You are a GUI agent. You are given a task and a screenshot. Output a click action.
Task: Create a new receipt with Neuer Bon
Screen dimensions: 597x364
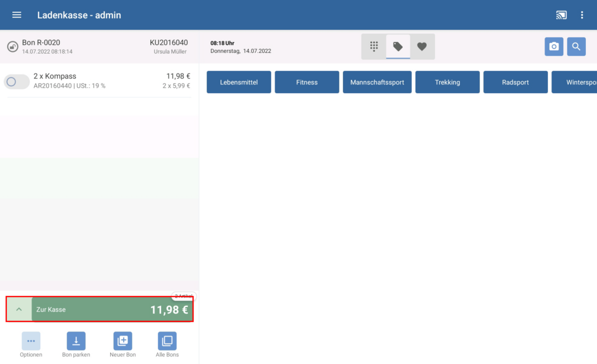[x=122, y=341]
